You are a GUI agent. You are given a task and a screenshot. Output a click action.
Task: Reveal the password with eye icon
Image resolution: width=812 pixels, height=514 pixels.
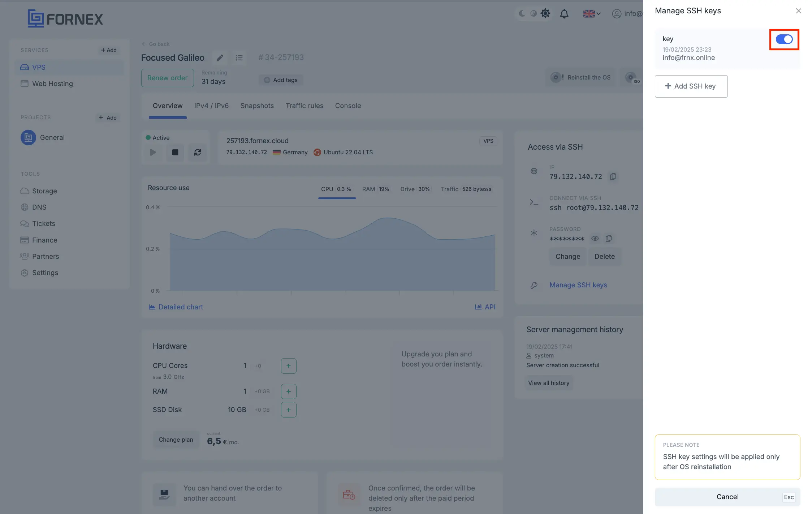595,238
